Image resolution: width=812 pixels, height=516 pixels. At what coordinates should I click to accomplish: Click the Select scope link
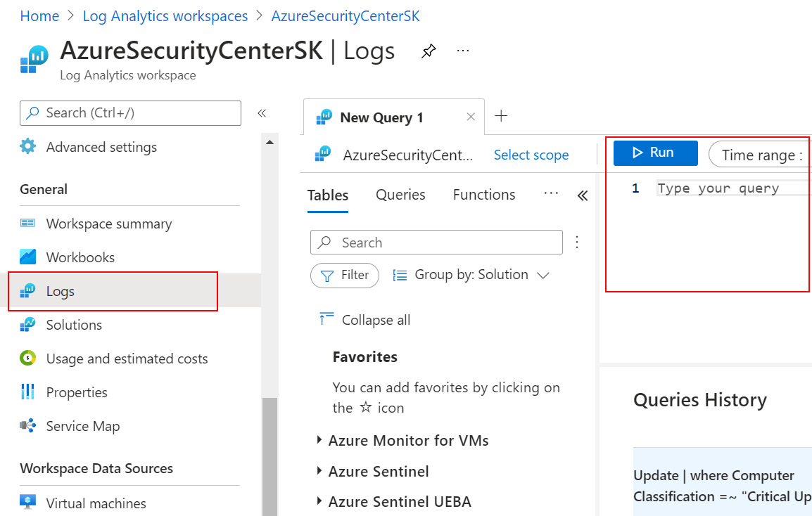pyautogui.click(x=531, y=155)
